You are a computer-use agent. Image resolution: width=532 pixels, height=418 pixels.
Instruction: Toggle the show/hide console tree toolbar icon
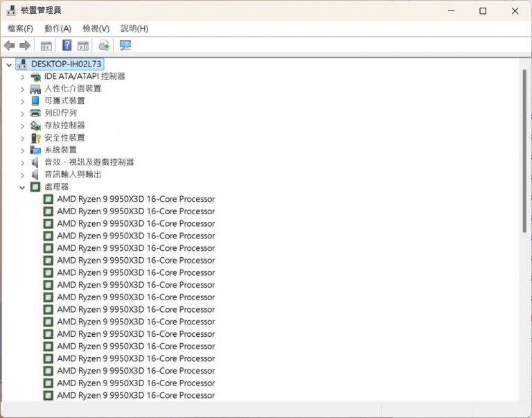pos(46,46)
